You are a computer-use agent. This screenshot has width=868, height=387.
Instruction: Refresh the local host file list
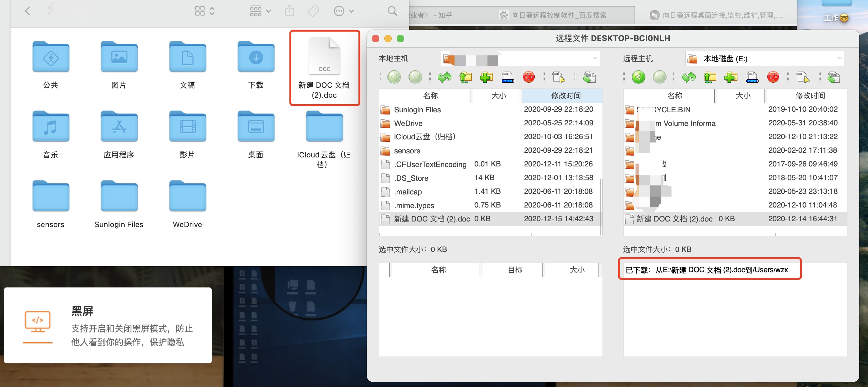445,77
